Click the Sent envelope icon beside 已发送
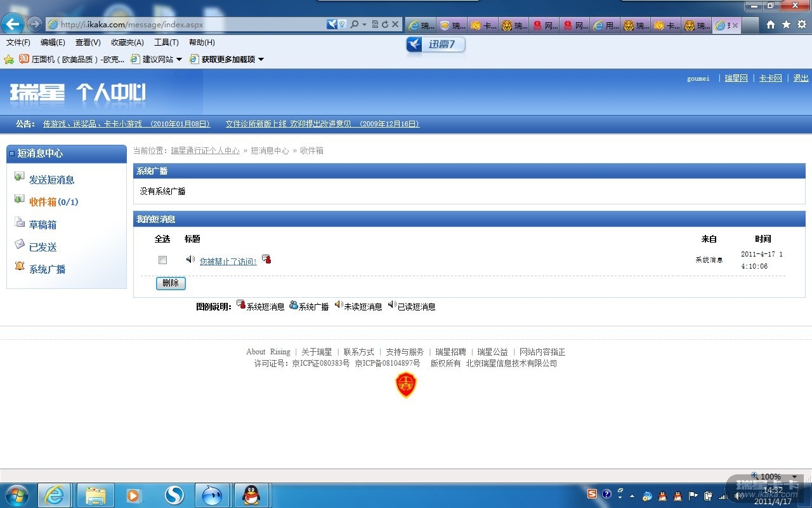812x508 pixels. coord(20,244)
